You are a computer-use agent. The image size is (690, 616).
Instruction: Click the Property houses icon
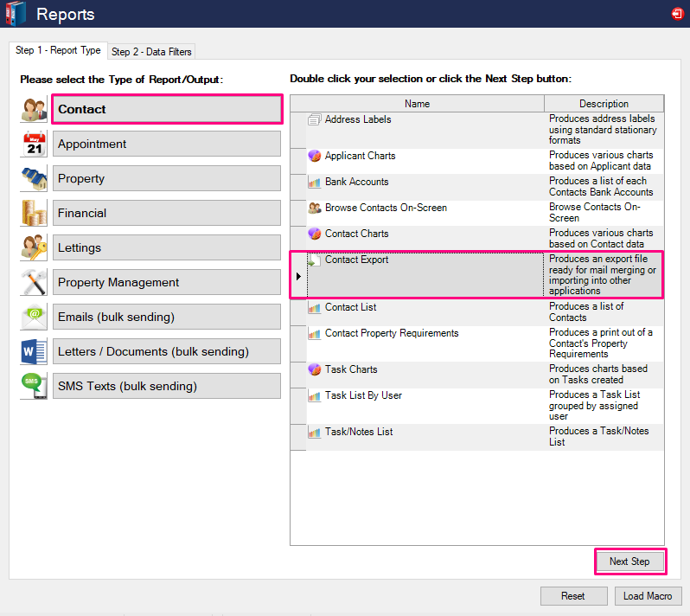pos(35,179)
